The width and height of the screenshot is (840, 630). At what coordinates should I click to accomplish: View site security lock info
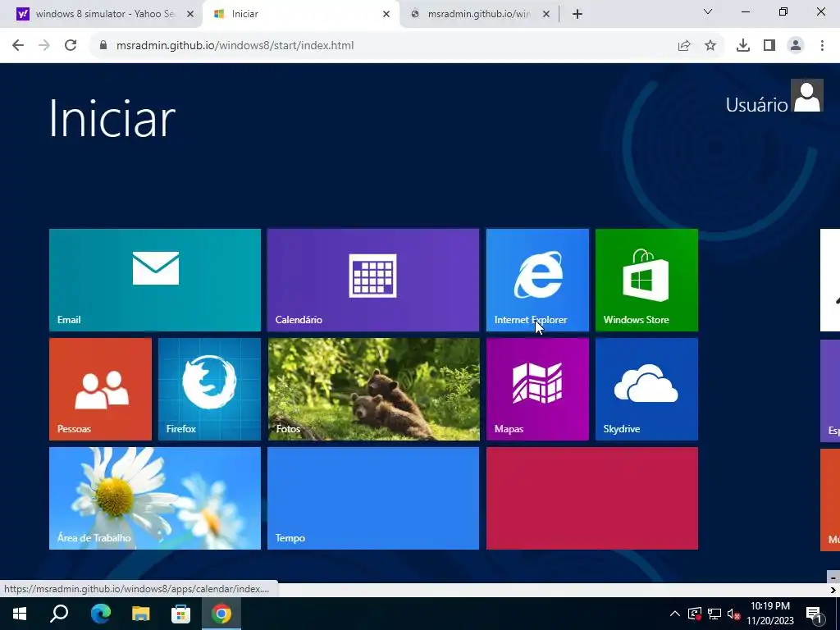pyautogui.click(x=103, y=45)
